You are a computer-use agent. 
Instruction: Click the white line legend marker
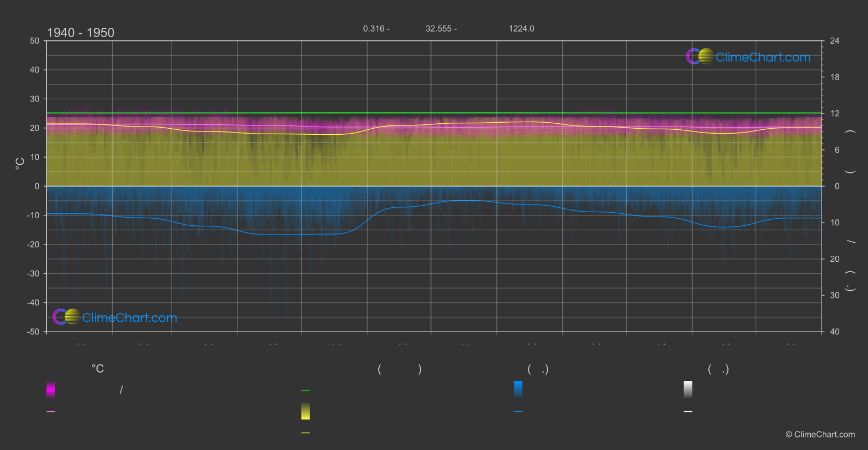tap(688, 412)
